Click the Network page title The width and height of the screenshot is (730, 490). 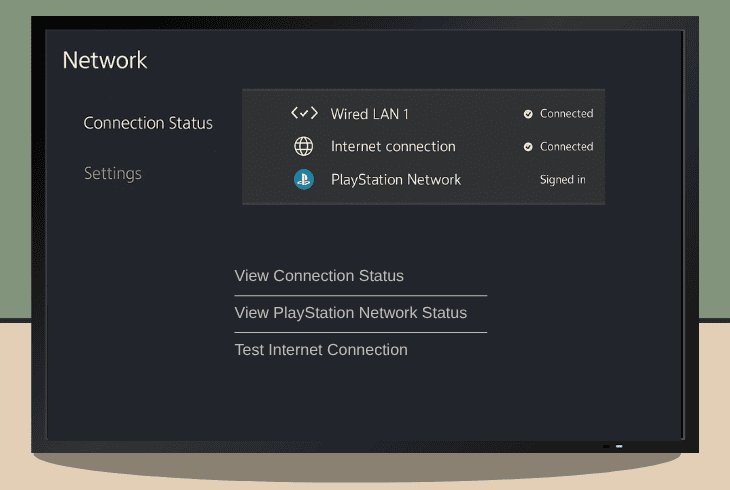click(x=105, y=60)
